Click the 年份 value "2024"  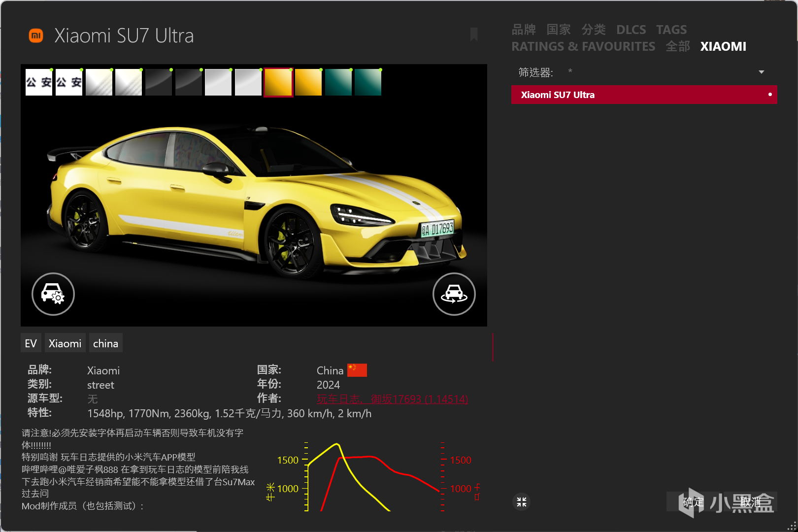click(x=328, y=385)
